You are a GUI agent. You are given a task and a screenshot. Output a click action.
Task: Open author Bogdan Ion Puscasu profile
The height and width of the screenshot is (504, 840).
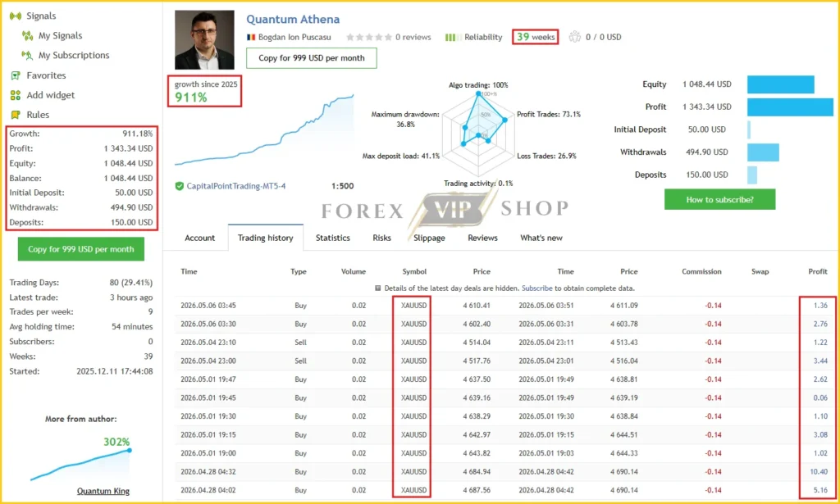294,38
